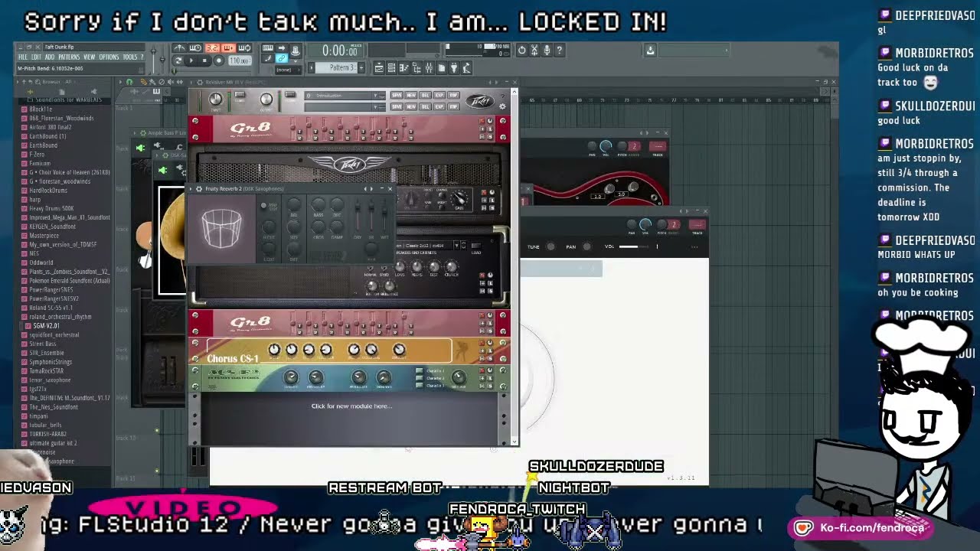The width and height of the screenshot is (980, 551).
Task: Toggle the multilink to controllers icon
Action: (281, 58)
